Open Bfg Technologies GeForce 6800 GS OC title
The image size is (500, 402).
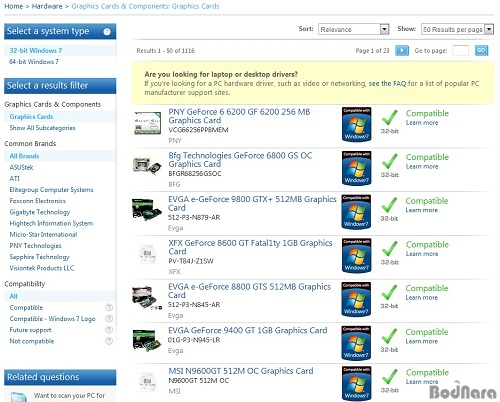click(x=240, y=160)
